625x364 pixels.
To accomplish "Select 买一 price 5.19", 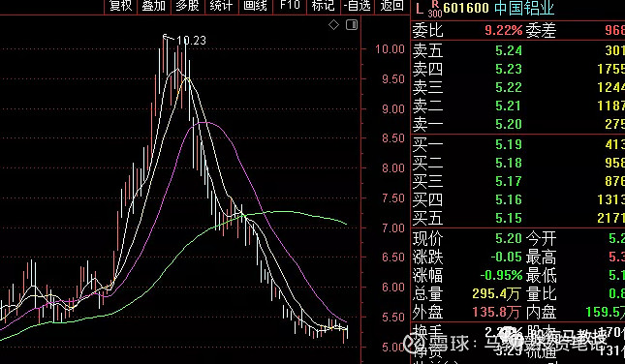I will [509, 144].
